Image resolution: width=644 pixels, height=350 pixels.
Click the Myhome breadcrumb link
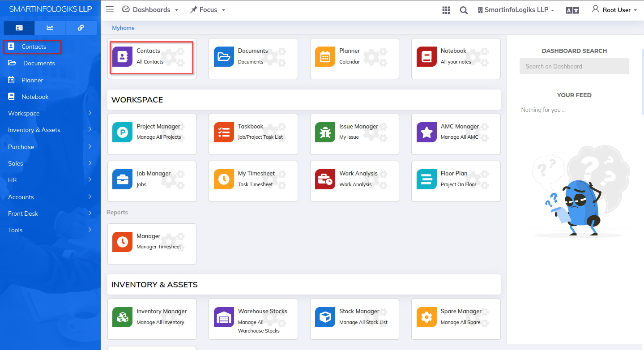point(123,28)
